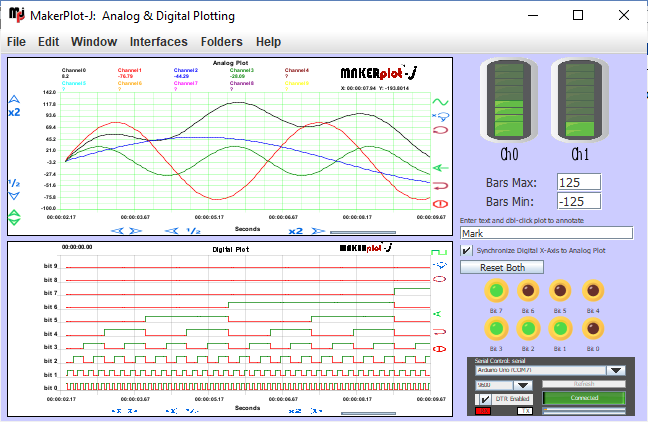Click the Refresh ports button
The image size is (648, 422).
(x=584, y=384)
